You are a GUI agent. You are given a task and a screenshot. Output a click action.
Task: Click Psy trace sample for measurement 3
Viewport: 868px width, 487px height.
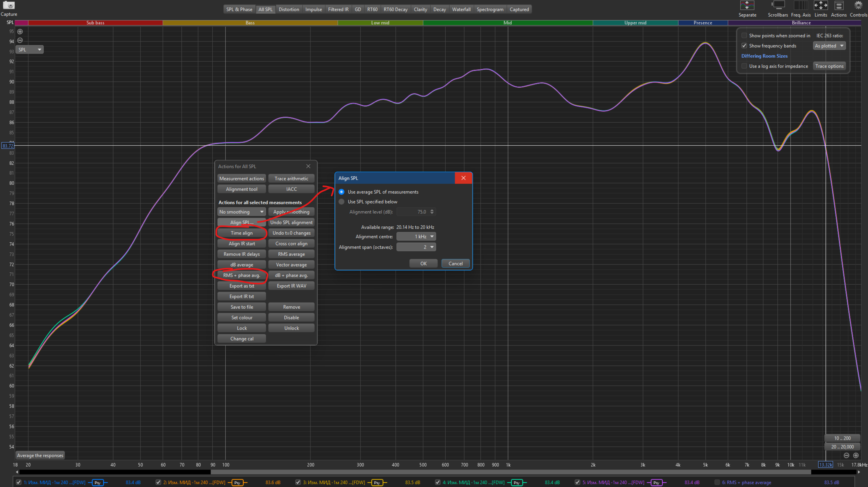pos(377,483)
